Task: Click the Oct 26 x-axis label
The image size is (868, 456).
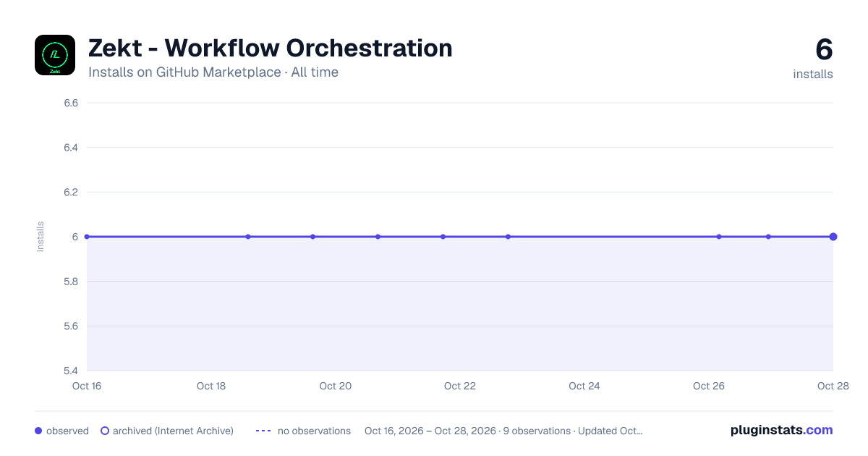Action: point(709,386)
